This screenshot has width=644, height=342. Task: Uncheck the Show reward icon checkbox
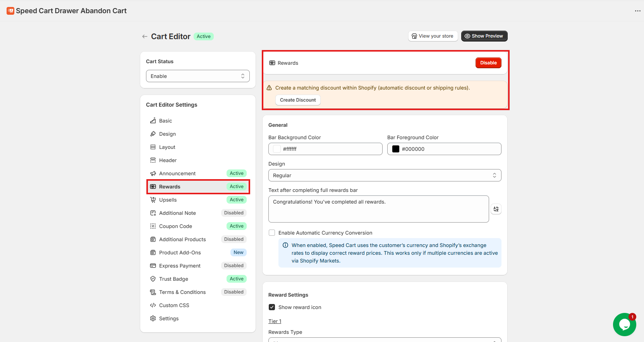click(272, 307)
